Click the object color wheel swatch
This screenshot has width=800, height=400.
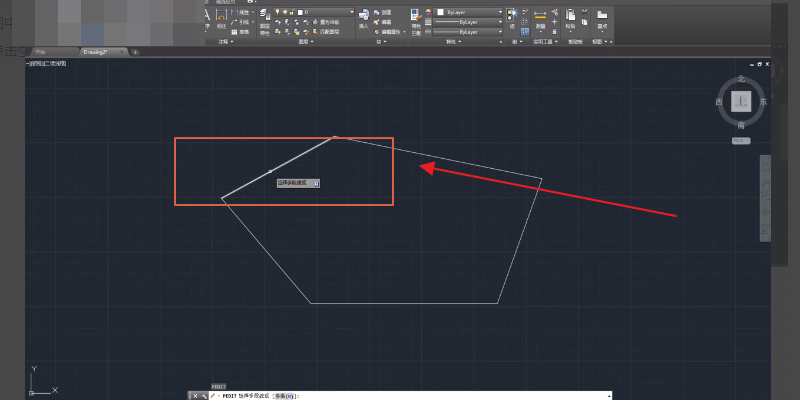point(428,12)
